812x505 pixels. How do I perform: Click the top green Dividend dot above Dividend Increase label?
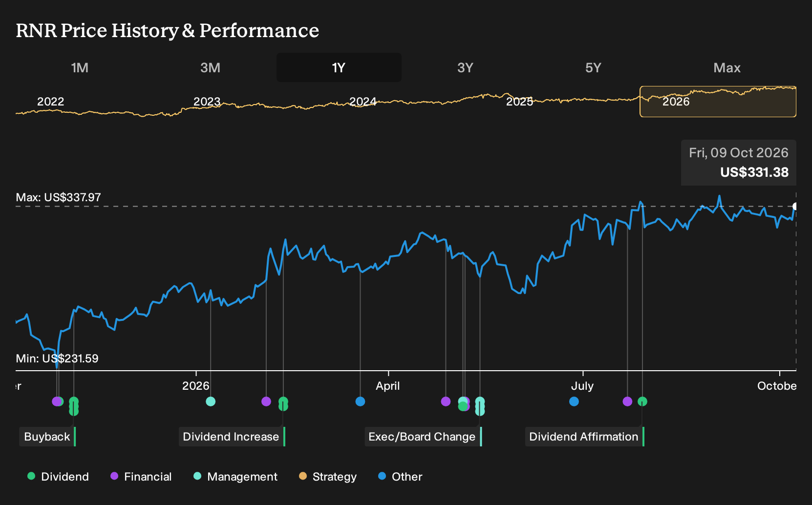(283, 401)
